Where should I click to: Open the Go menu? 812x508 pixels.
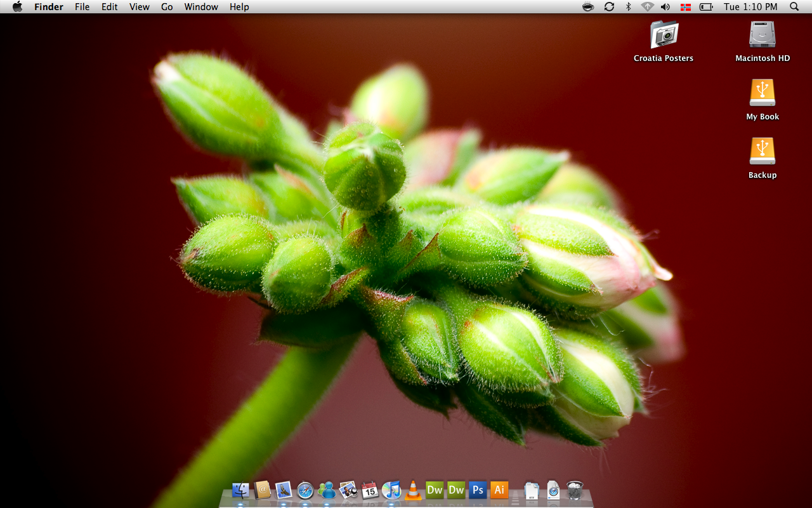[x=167, y=7]
